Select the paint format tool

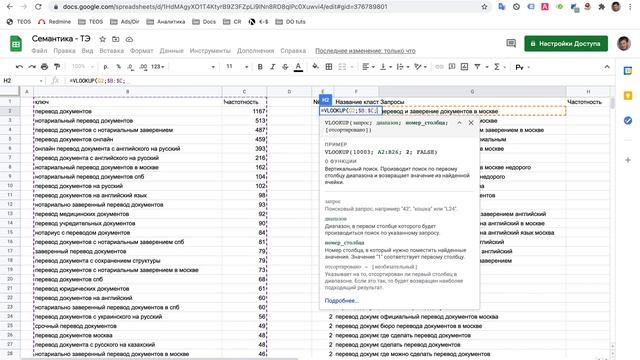(x=57, y=67)
